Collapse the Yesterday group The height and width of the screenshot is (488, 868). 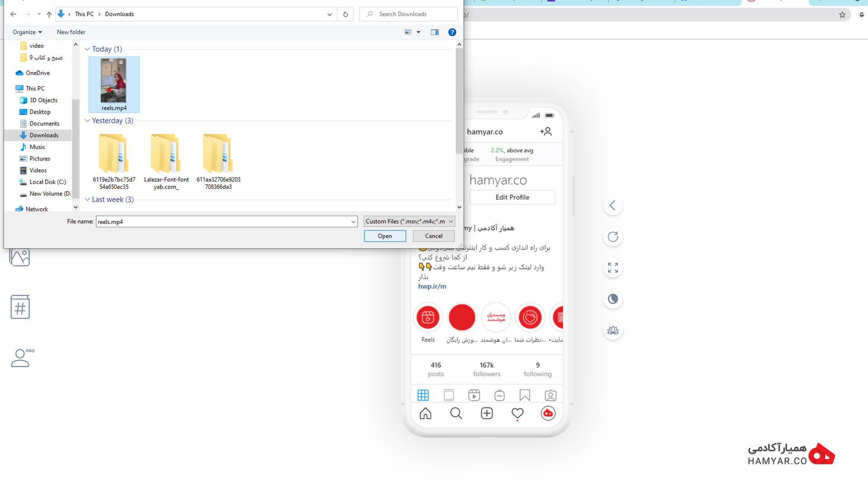(87, 121)
